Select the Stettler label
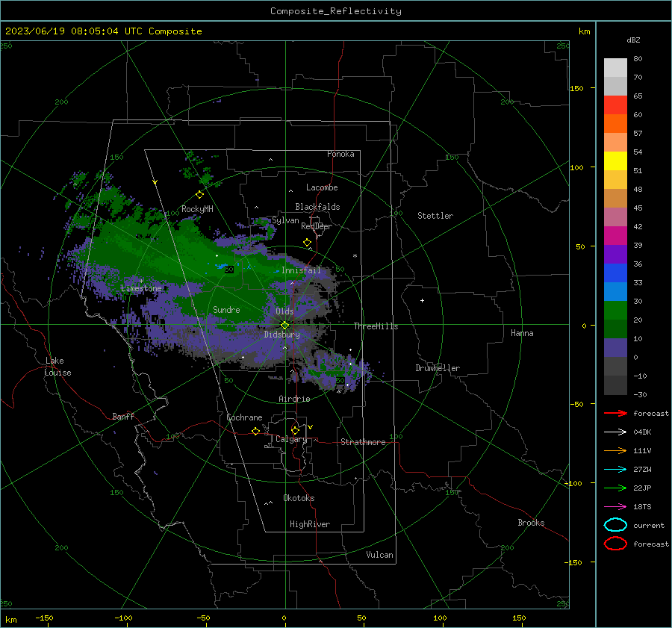The width and height of the screenshot is (672, 628). (x=435, y=216)
